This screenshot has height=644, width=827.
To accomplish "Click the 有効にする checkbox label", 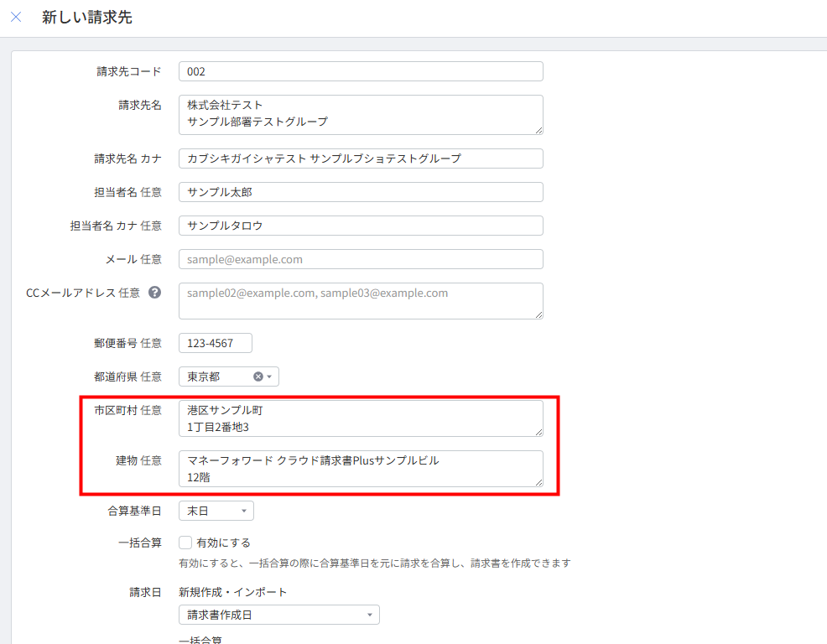I will (223, 543).
